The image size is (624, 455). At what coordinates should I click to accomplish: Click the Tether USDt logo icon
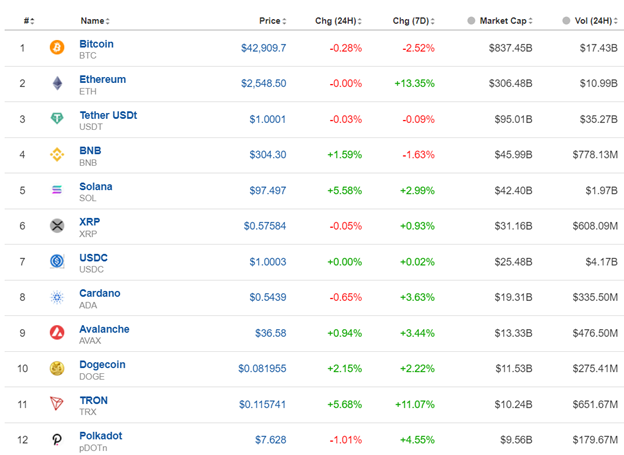pyautogui.click(x=57, y=119)
